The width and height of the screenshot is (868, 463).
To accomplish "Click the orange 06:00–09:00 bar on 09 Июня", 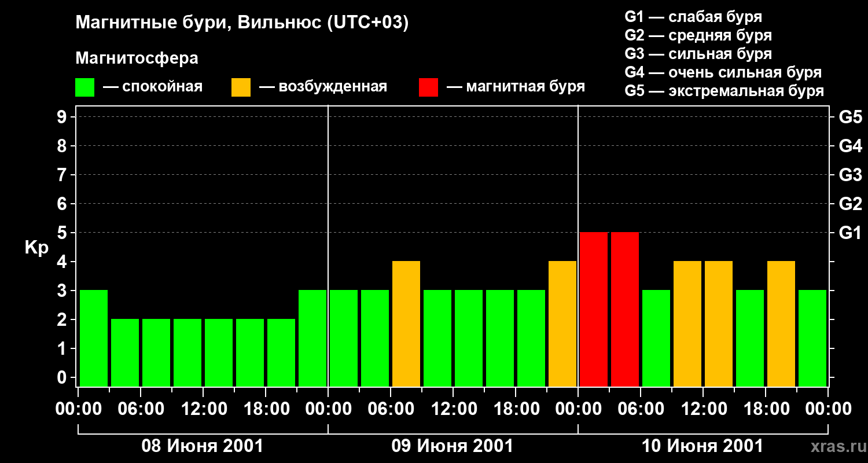I will [406, 324].
